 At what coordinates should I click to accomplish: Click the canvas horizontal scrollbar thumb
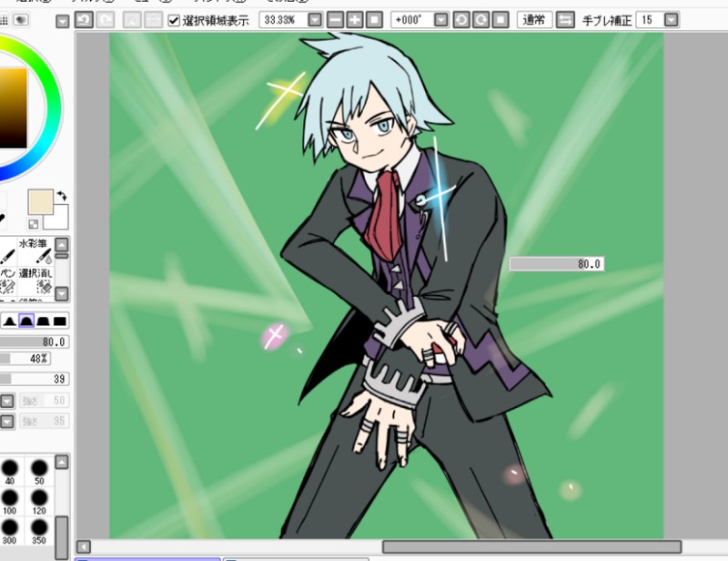point(531,546)
